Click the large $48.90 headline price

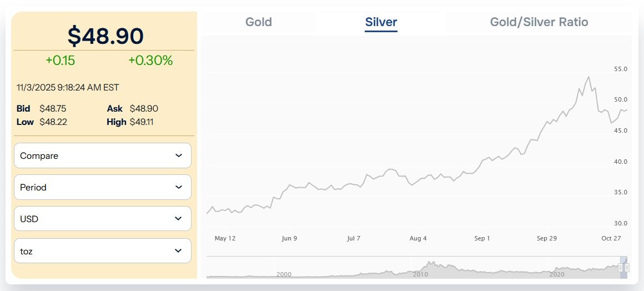click(x=105, y=36)
